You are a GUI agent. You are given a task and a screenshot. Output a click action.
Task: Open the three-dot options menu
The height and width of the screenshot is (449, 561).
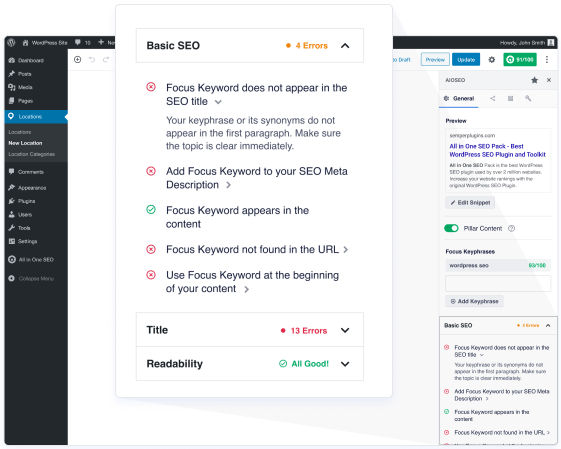pyautogui.click(x=547, y=59)
